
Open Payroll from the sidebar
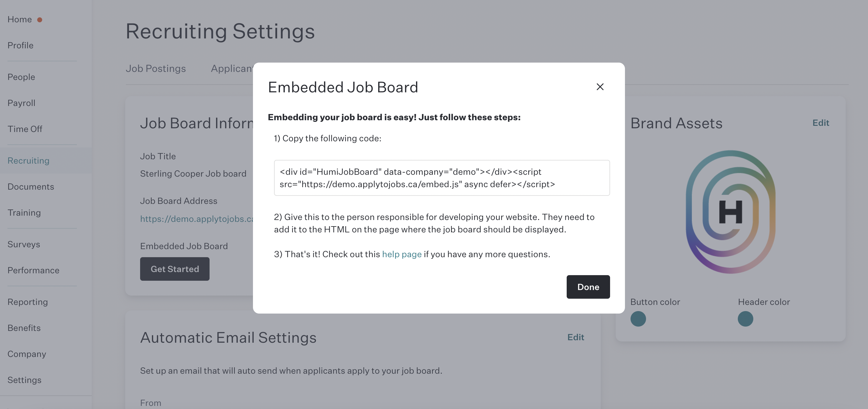click(x=21, y=103)
